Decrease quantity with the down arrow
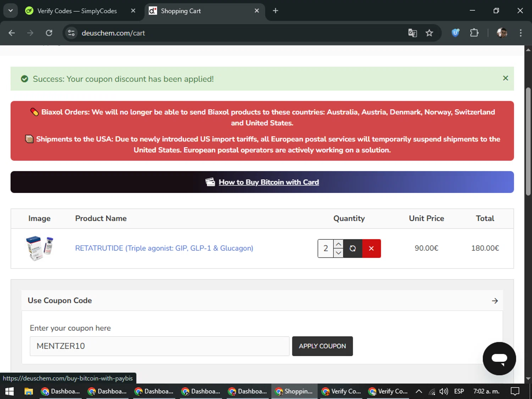 (x=338, y=253)
